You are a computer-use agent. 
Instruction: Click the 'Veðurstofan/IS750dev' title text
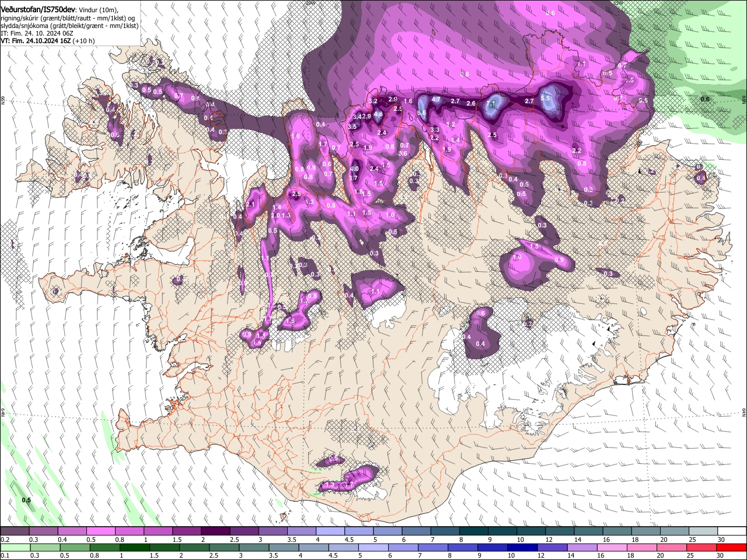tap(37, 9)
